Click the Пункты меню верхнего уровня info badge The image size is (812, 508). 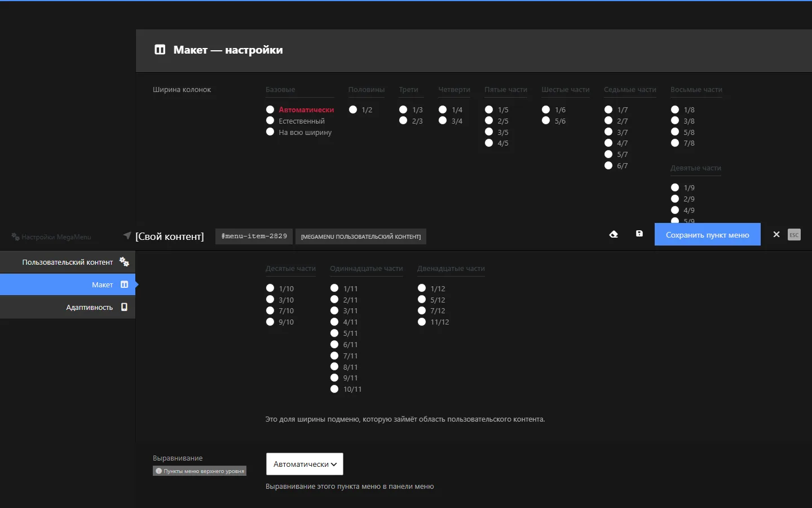[x=200, y=471]
